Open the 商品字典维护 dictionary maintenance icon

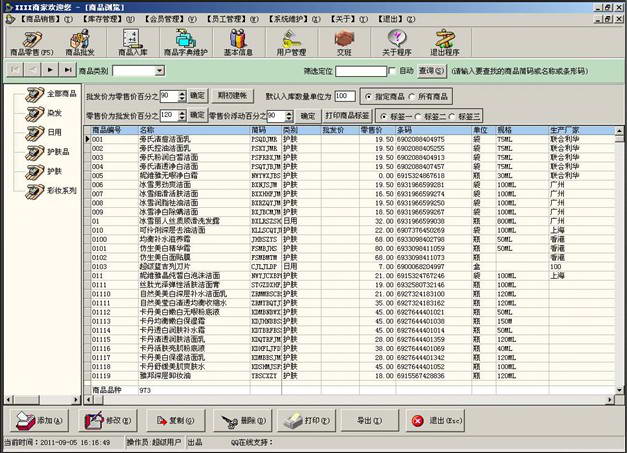click(186, 43)
